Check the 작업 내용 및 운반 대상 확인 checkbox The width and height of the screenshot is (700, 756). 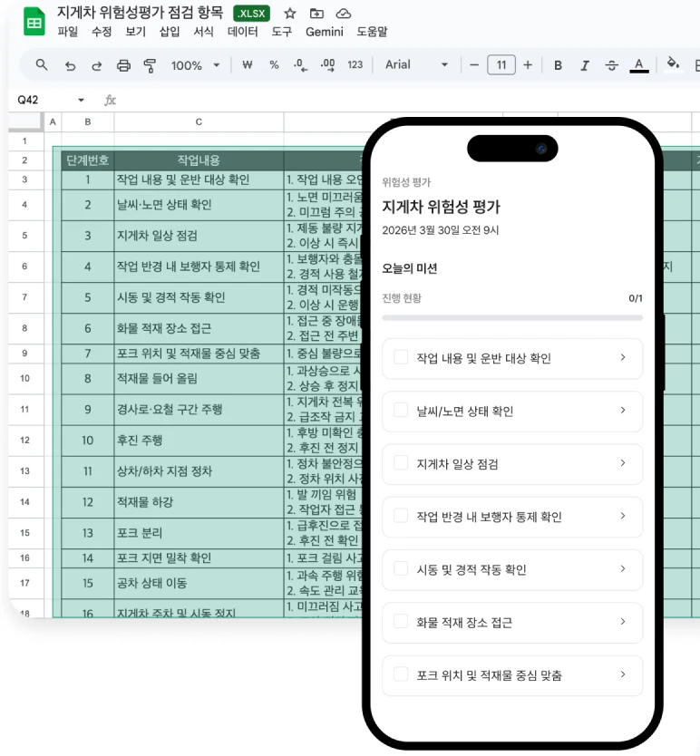(401, 357)
